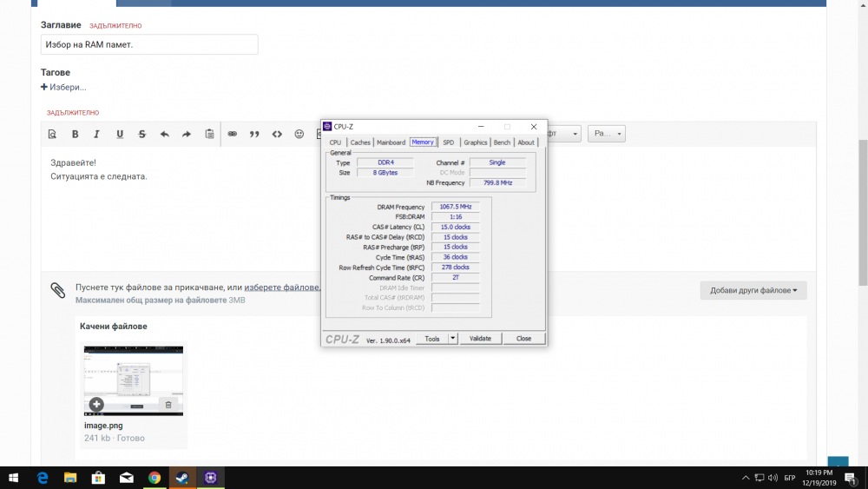Image resolution: width=868 pixels, height=489 pixels.
Task: Select the Memory tab in CPU-Z
Action: 423,142
